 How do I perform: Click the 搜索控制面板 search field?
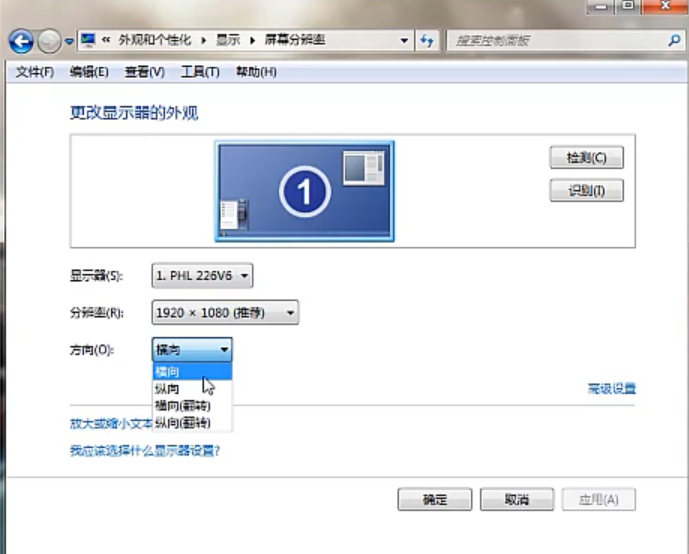click(x=555, y=40)
